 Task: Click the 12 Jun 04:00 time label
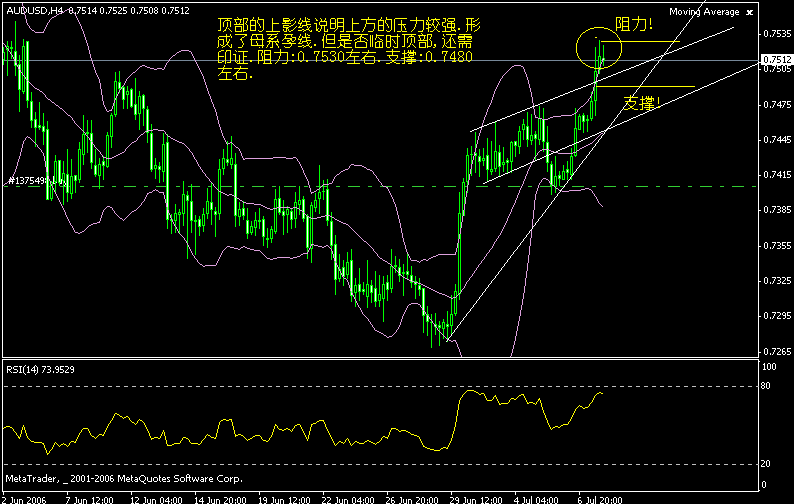click(x=156, y=500)
